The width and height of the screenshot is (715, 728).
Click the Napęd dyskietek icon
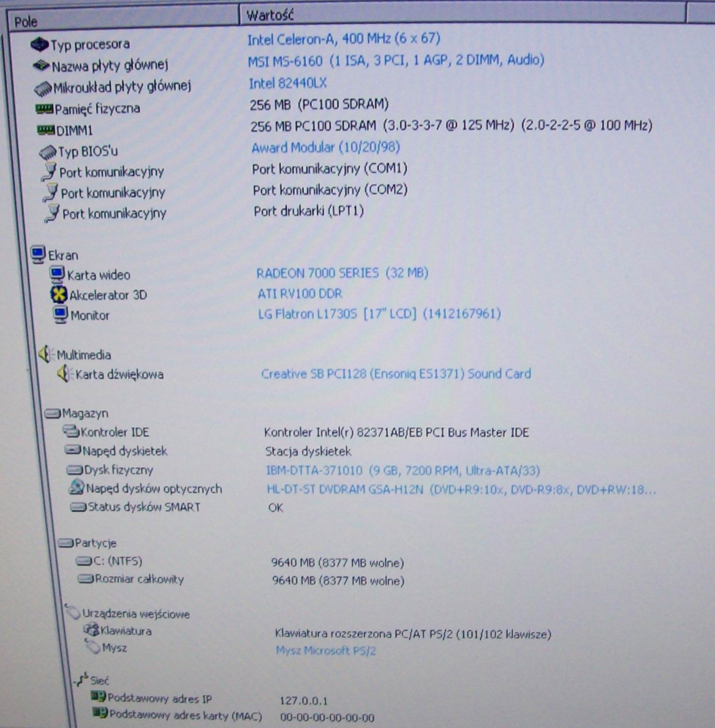point(73,450)
